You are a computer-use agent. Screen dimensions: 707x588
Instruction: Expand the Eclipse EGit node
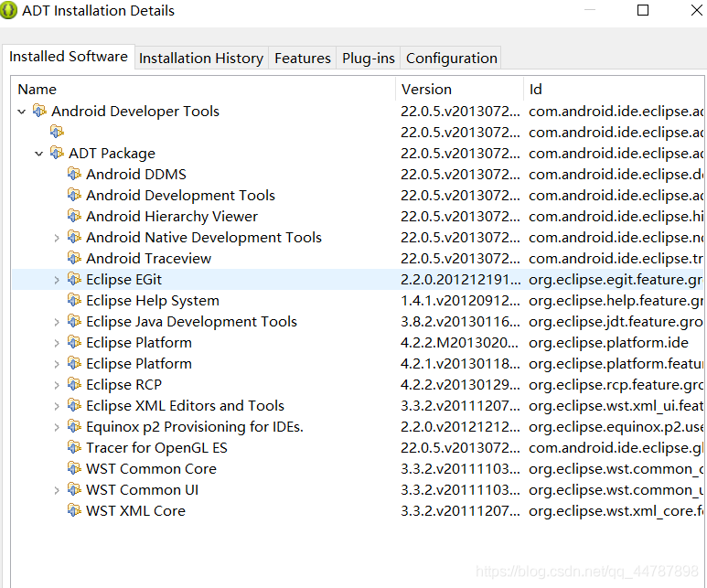(57, 280)
